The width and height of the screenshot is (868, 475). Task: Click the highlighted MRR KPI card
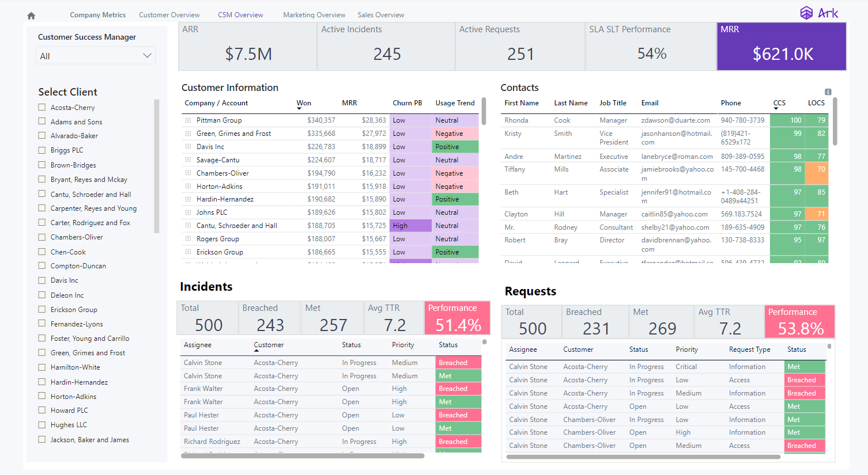pyautogui.click(x=781, y=46)
